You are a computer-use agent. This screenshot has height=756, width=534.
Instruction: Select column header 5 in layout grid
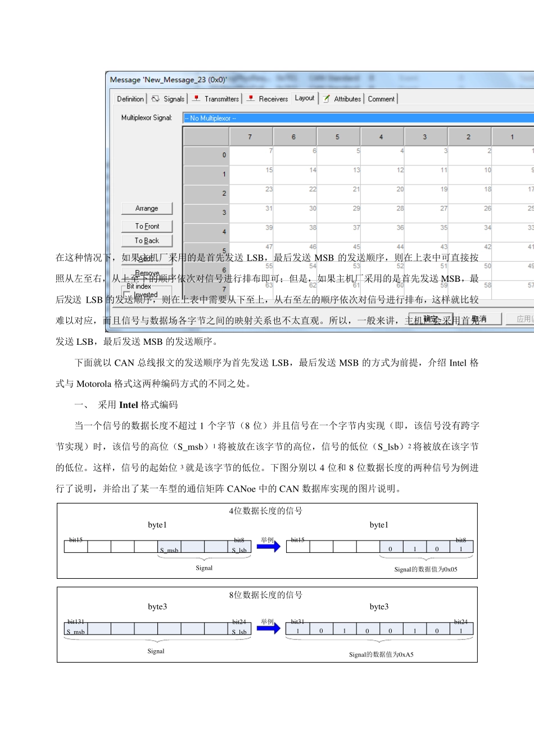pos(338,137)
